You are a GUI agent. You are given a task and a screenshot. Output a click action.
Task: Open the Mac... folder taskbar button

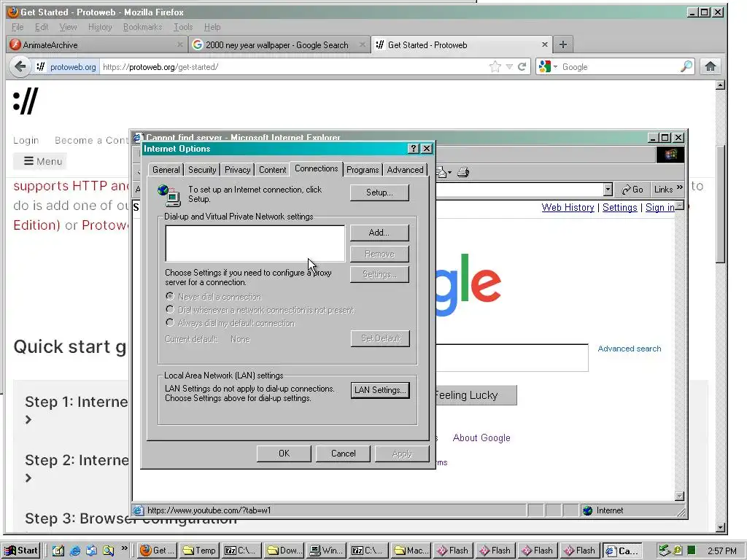click(x=411, y=551)
